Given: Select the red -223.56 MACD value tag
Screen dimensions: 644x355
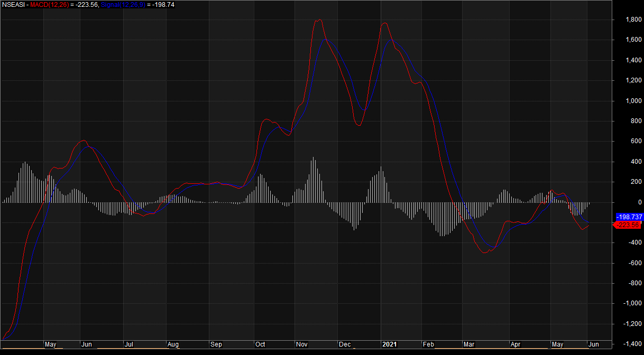Looking at the screenshot, I should [x=628, y=225].
